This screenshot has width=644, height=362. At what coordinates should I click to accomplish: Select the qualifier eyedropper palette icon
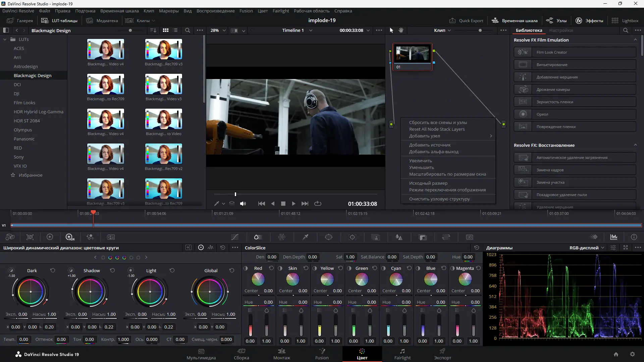point(305,237)
